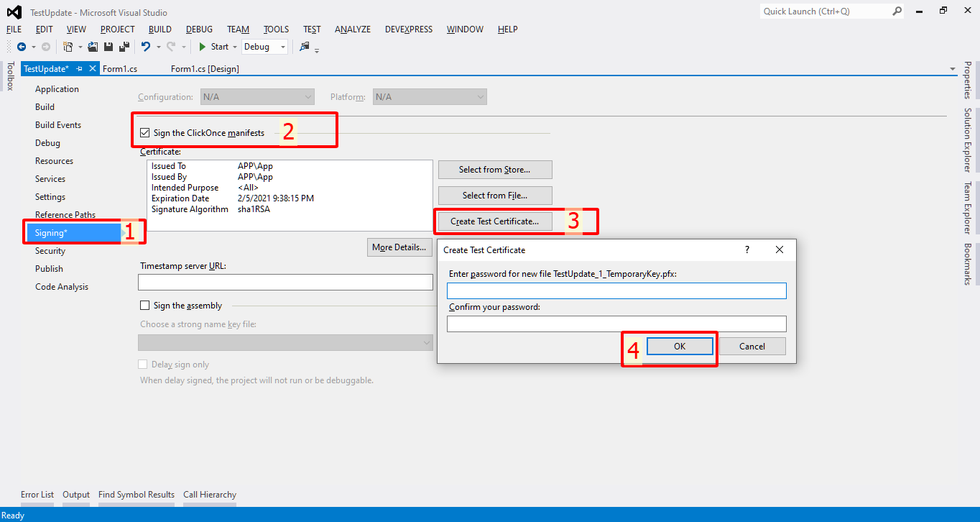
Task: Select the Application properties page
Action: 57,89
